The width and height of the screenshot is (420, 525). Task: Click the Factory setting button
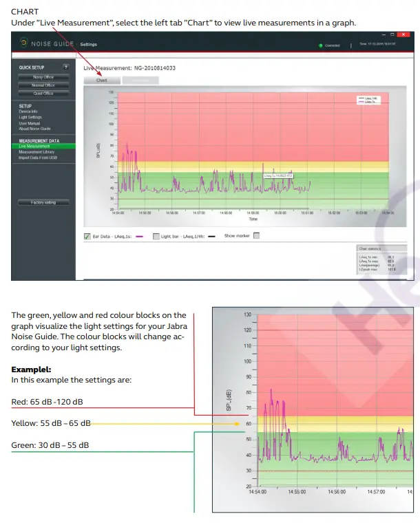point(43,202)
